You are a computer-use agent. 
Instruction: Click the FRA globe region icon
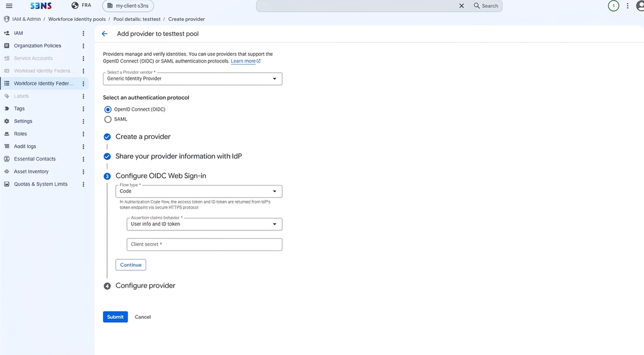(75, 6)
